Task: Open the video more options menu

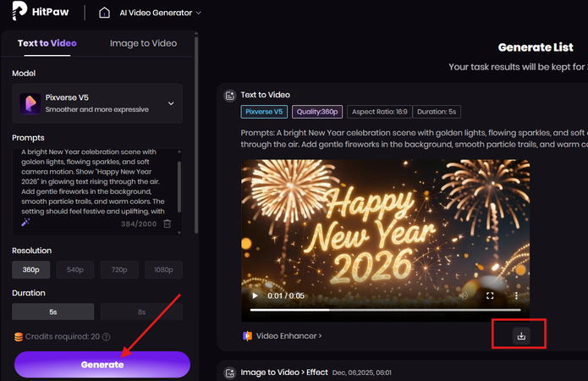Action: pyautogui.click(x=516, y=295)
